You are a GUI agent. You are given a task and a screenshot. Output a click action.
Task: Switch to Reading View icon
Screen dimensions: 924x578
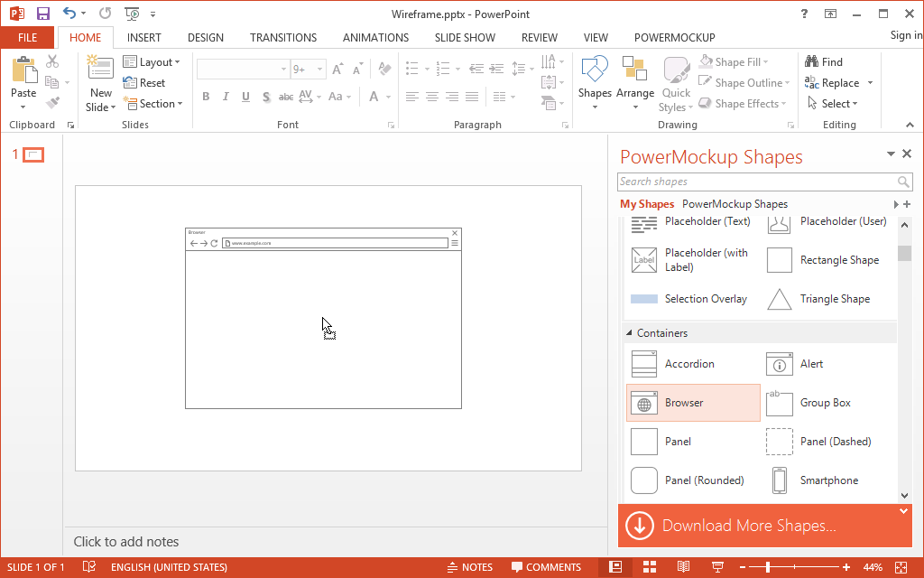683,567
